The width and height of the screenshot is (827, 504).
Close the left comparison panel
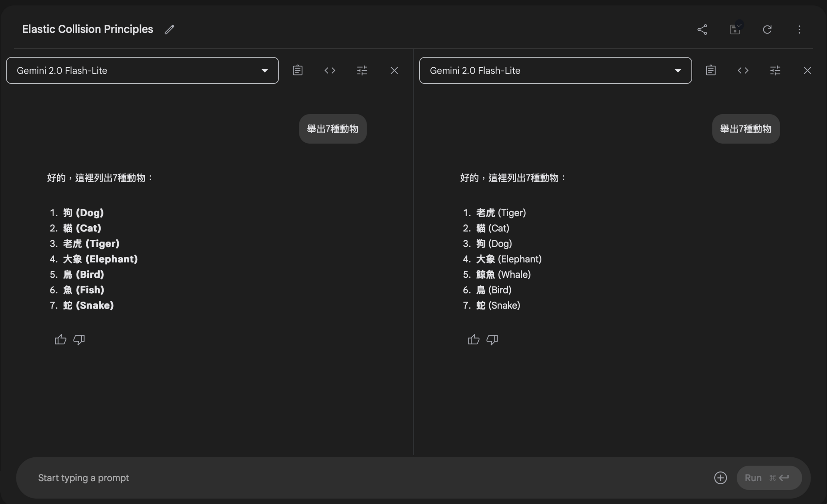[x=394, y=71]
